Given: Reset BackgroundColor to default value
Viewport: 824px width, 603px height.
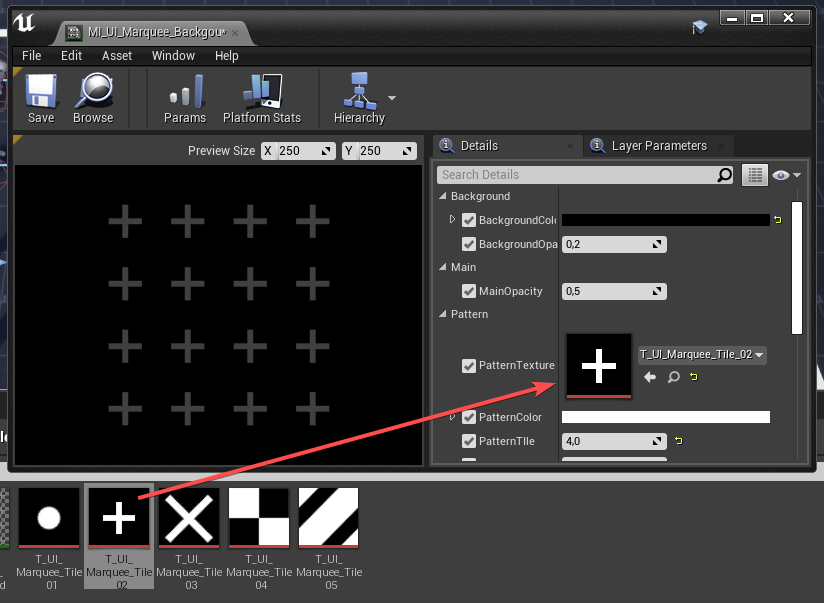Looking at the screenshot, I should coord(778,220).
